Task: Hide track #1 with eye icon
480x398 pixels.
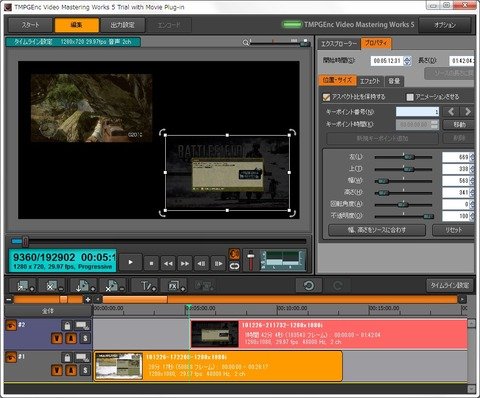Action: pos(11,357)
